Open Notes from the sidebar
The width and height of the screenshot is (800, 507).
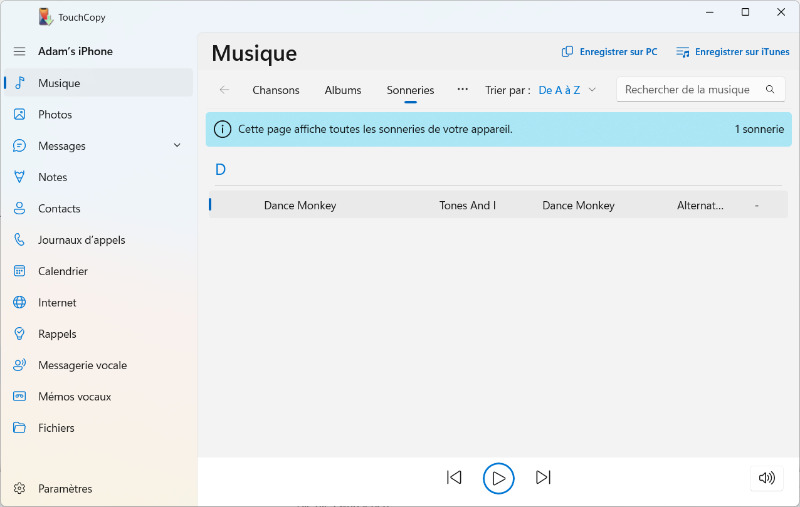tap(52, 177)
